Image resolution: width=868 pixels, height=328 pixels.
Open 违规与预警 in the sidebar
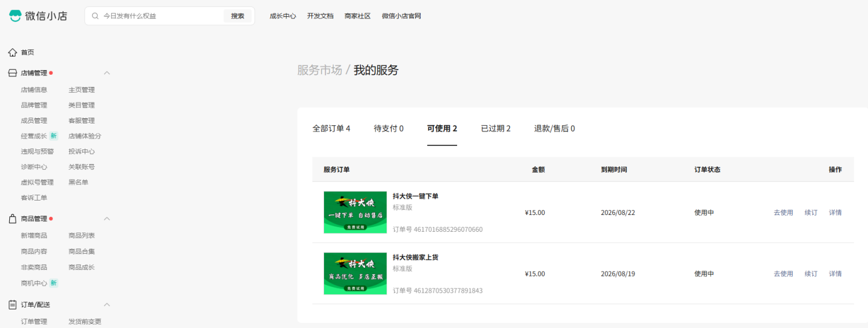click(x=37, y=151)
